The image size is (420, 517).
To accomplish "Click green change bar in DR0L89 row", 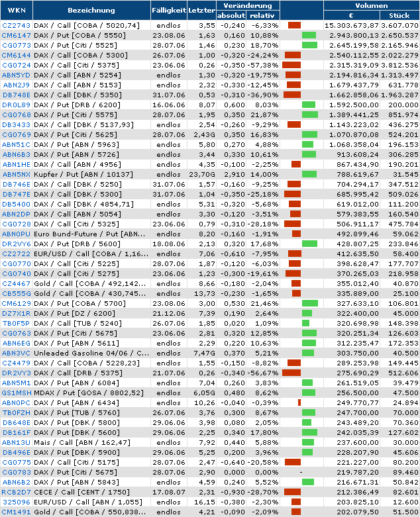I will pos(309,105).
